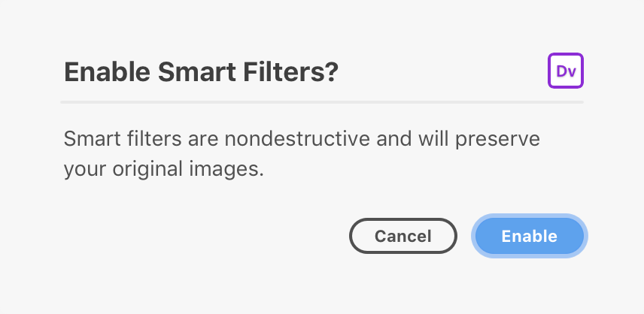The height and width of the screenshot is (314, 644).
Task: Tap the purple-bordered Dv logo square
Action: click(566, 71)
